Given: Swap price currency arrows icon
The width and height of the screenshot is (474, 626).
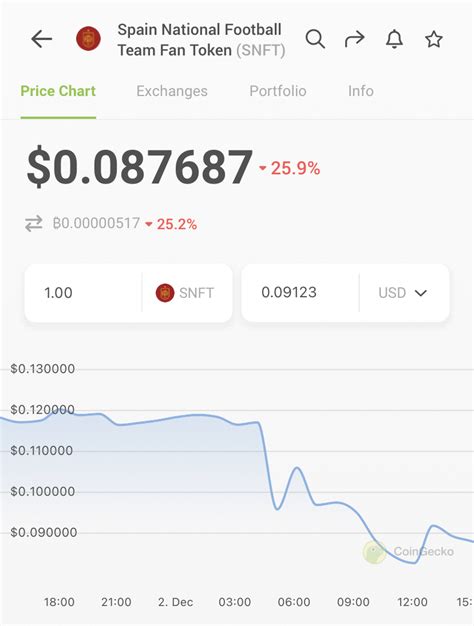Looking at the screenshot, I should [x=34, y=224].
